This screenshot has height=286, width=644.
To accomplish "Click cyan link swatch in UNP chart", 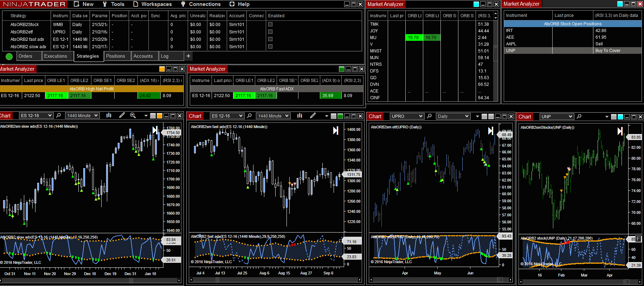I will point(620,117).
